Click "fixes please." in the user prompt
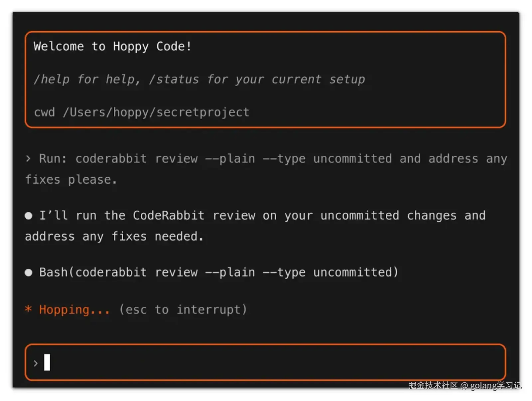Image resolution: width=532 pixels, height=401 pixels. 71,180
